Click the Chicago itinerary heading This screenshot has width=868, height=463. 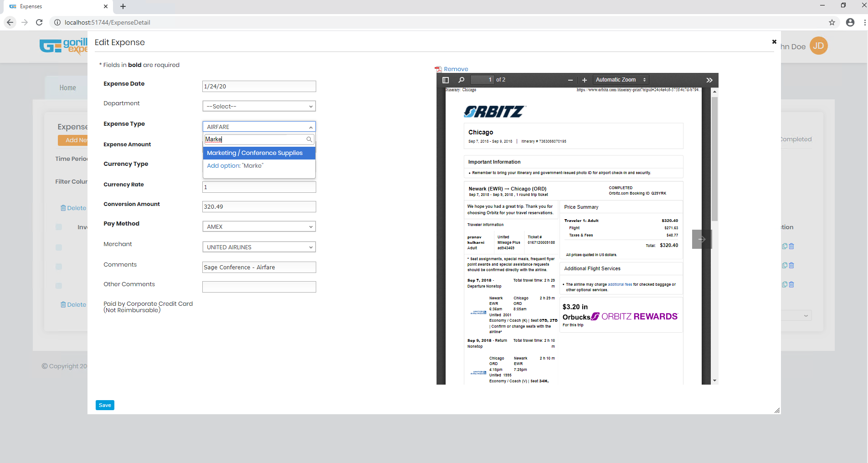coord(481,132)
